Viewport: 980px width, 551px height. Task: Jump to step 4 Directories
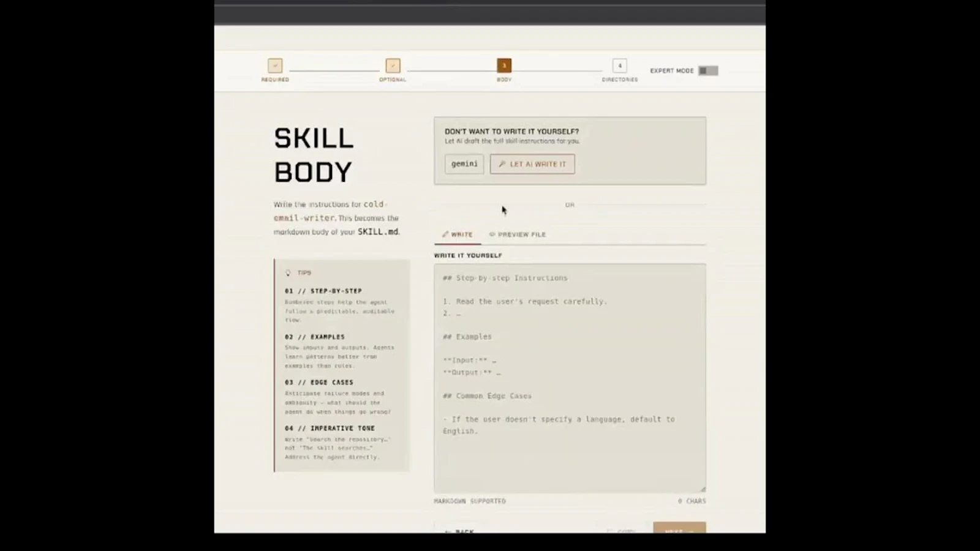point(619,66)
